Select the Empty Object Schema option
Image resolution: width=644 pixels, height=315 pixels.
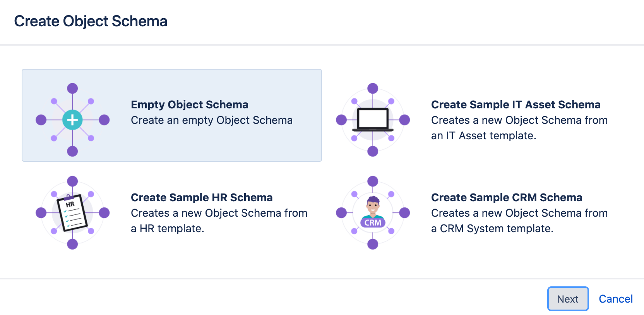[172, 115]
